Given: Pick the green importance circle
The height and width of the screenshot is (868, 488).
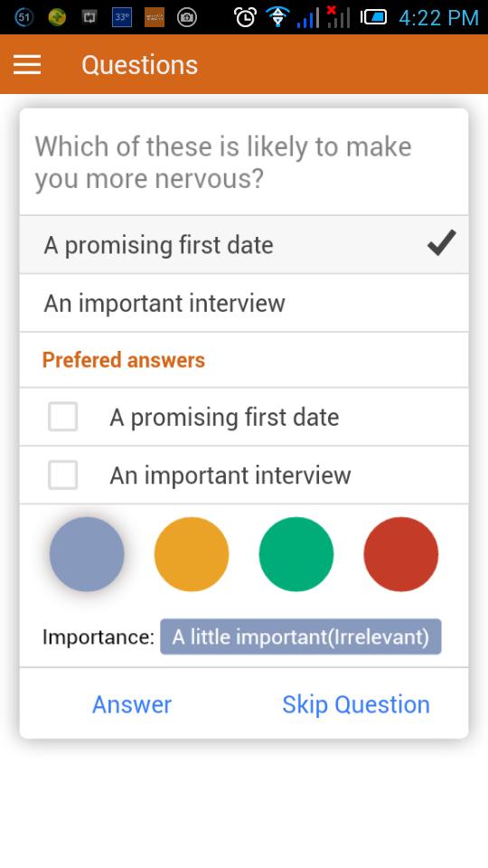Looking at the screenshot, I should [x=296, y=554].
